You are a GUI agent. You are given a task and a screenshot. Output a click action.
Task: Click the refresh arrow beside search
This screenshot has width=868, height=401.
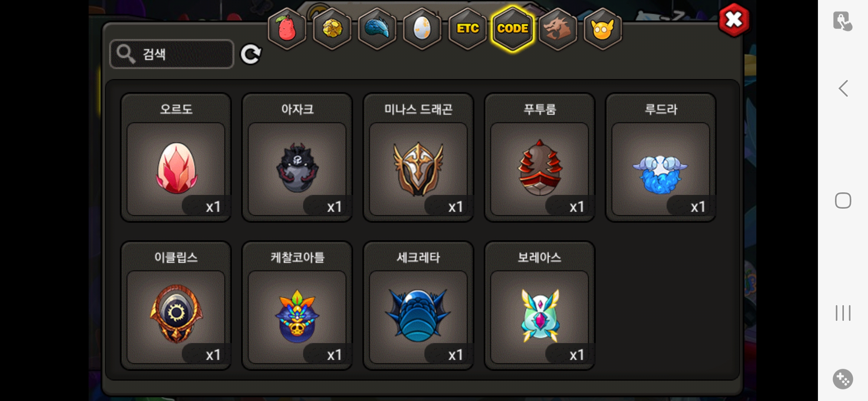point(251,54)
